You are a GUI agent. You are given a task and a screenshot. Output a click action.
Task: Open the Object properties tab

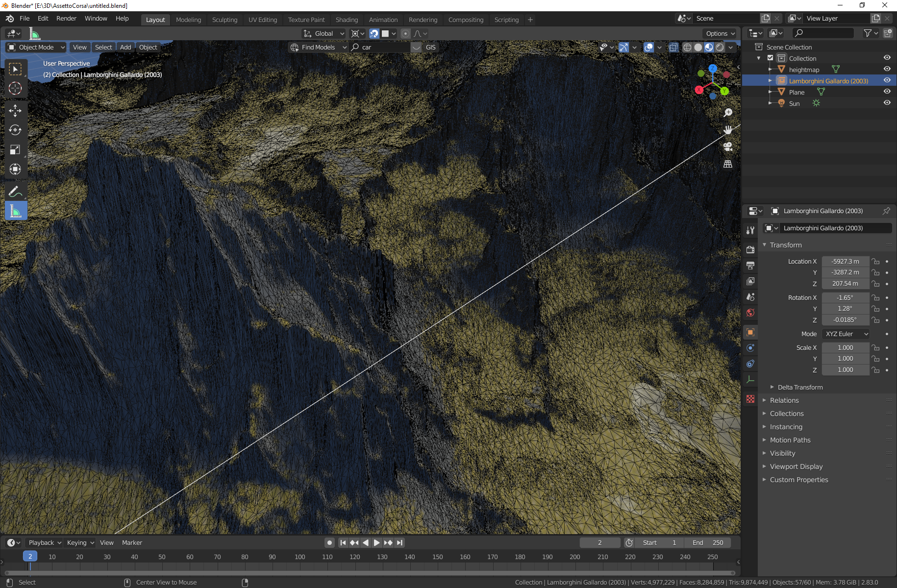point(750,332)
